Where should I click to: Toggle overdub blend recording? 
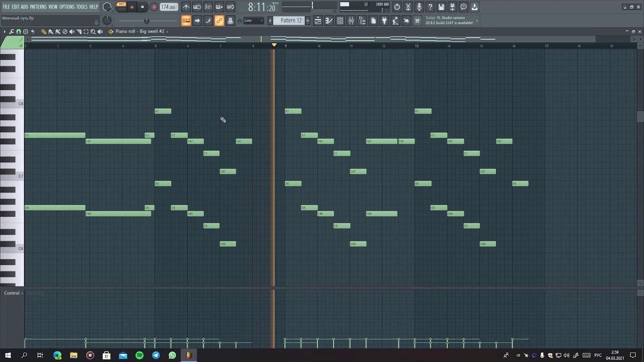tap(219, 7)
